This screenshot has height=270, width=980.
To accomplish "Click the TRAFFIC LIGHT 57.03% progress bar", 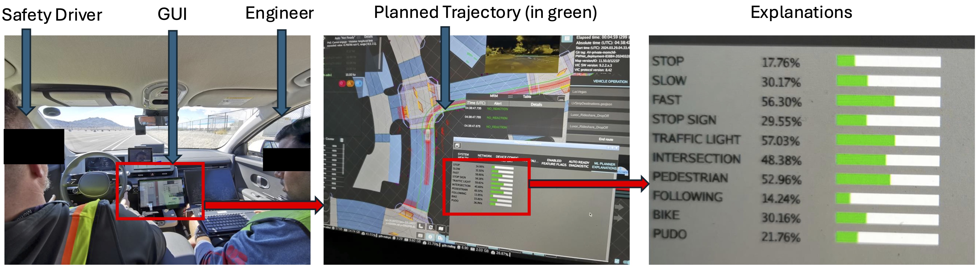I will point(888,140).
